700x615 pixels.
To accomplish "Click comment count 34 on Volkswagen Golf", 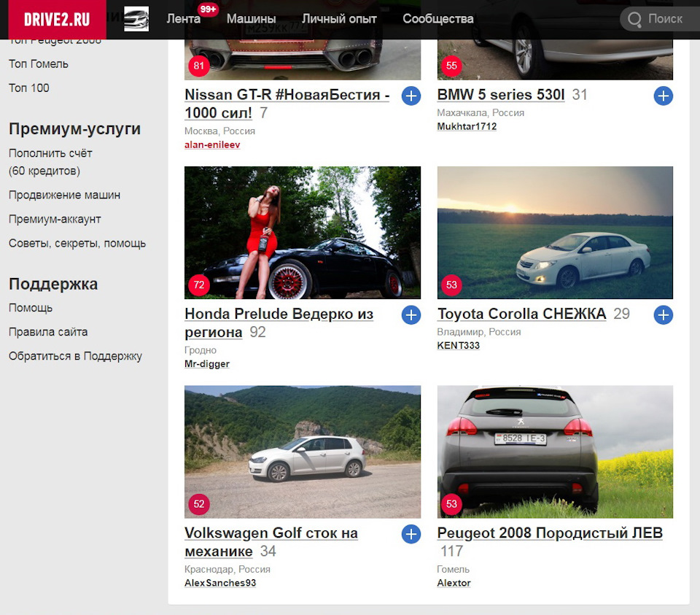I will pyautogui.click(x=268, y=551).
